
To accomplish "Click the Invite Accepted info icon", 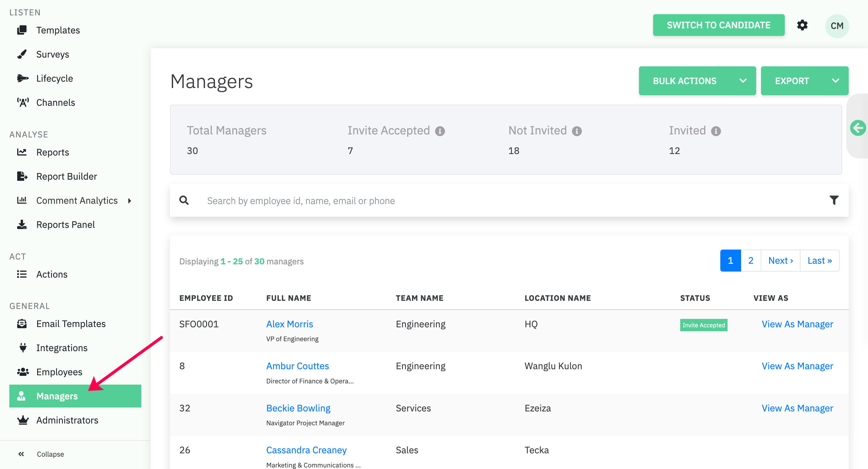I will coord(440,131).
